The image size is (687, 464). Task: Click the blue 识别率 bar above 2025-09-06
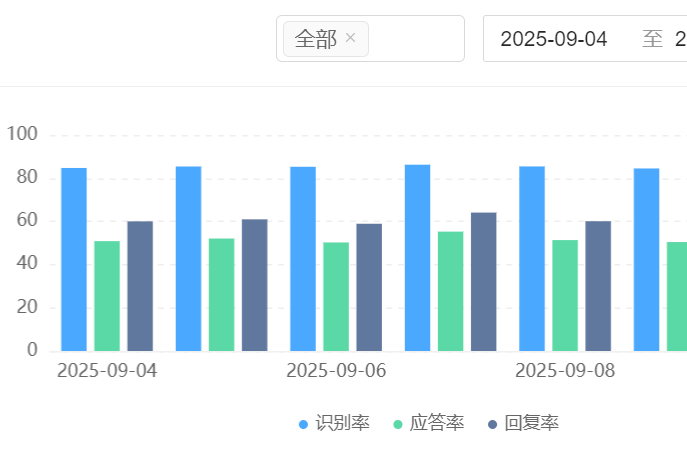click(x=303, y=259)
